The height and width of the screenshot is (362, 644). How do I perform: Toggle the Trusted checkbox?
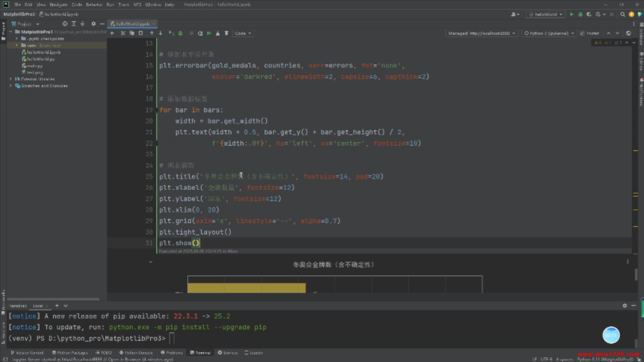[582, 33]
